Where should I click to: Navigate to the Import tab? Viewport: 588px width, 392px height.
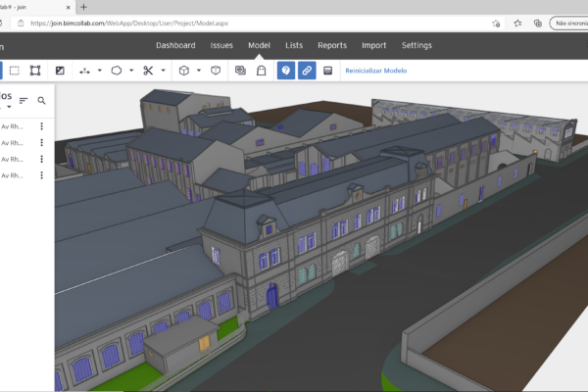coord(374,45)
